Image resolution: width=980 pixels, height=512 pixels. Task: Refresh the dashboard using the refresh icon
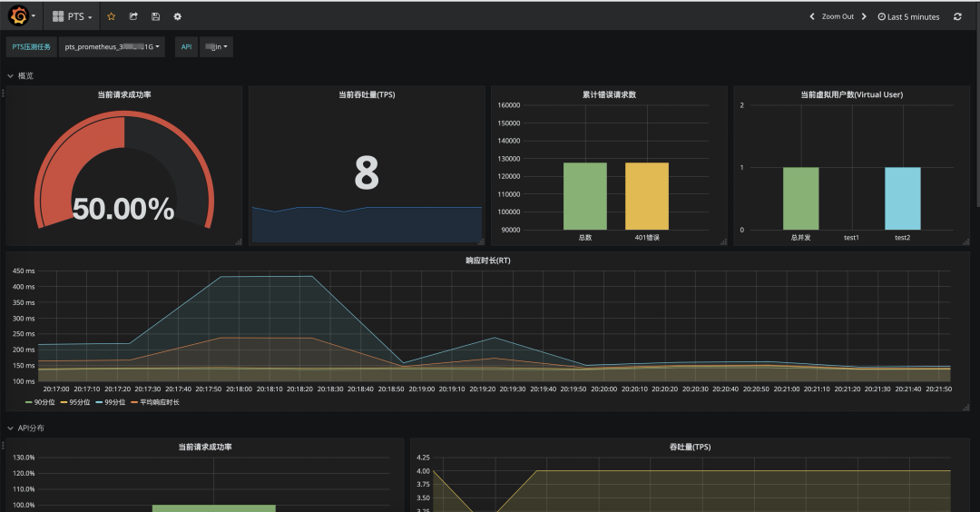pyautogui.click(x=957, y=16)
